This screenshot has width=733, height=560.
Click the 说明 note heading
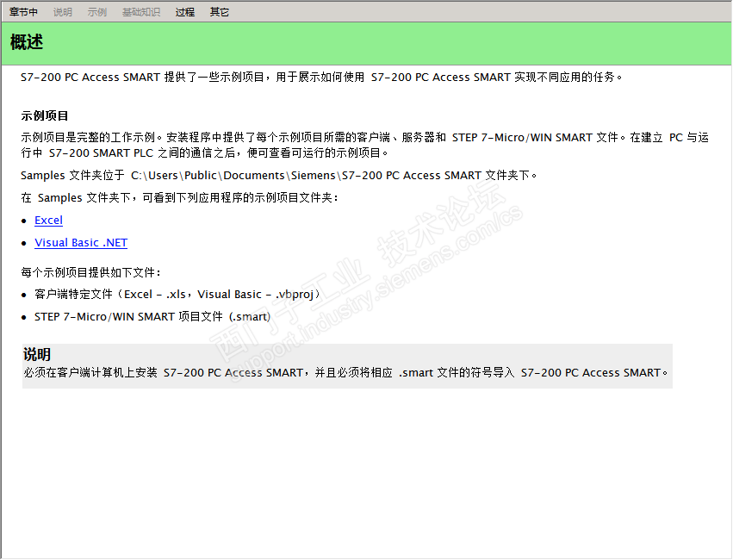37,354
